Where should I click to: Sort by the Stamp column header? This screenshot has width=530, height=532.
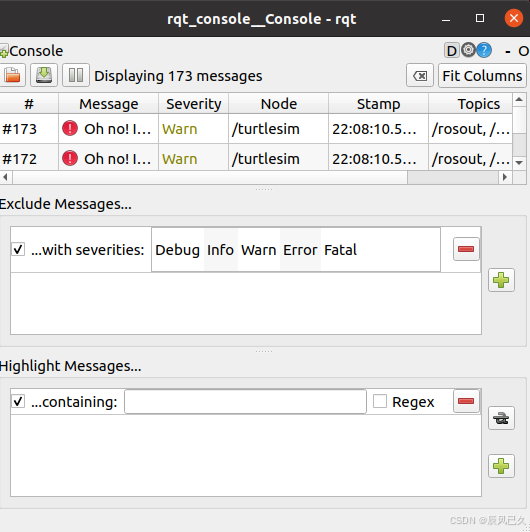pyautogui.click(x=378, y=103)
